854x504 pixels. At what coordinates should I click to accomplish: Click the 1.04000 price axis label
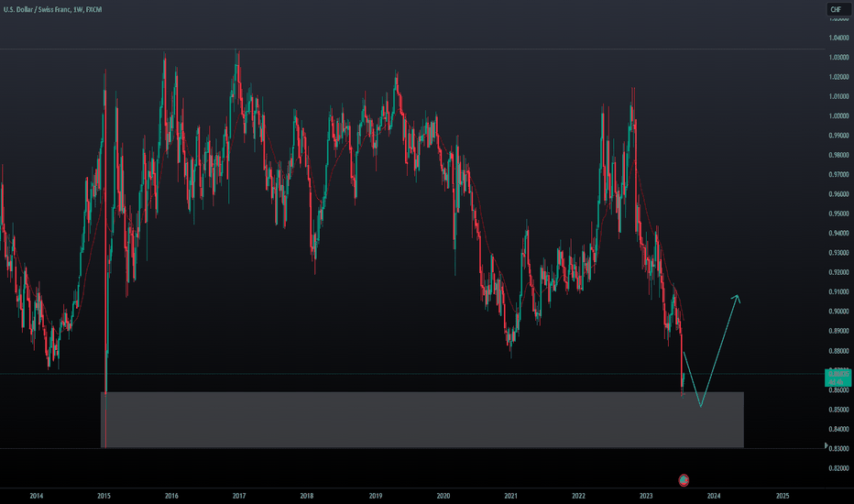coord(838,38)
